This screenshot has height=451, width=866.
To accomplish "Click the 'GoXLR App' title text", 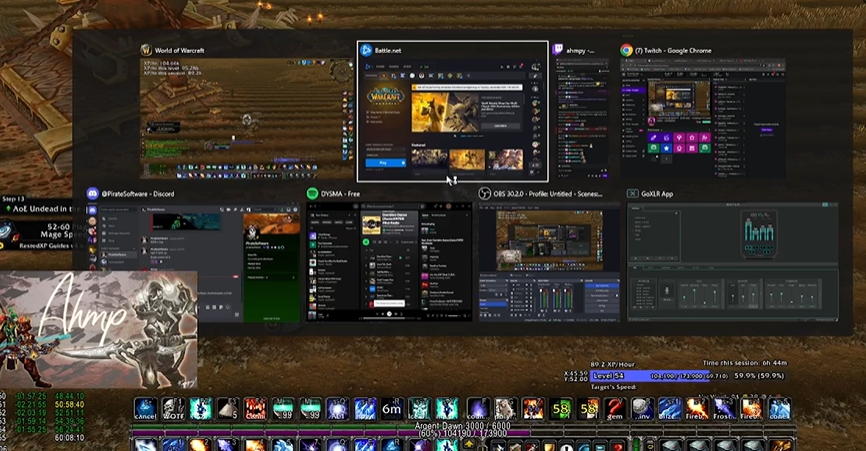I will pos(657,194).
